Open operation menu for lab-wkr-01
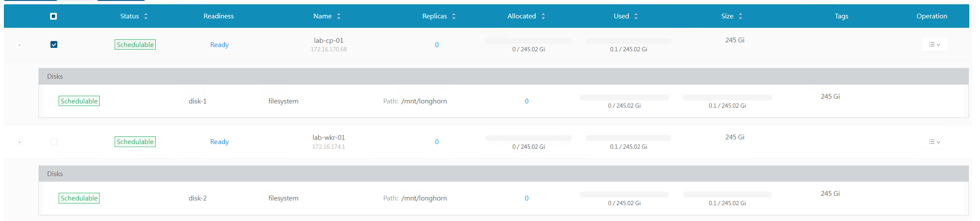This screenshot has height=221, width=980. [x=934, y=142]
